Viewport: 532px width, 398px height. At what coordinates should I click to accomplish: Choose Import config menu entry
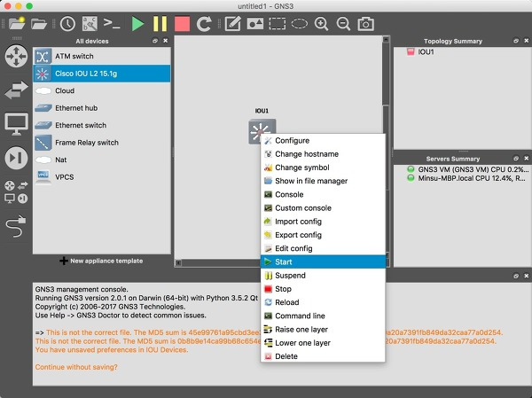click(x=323, y=222)
